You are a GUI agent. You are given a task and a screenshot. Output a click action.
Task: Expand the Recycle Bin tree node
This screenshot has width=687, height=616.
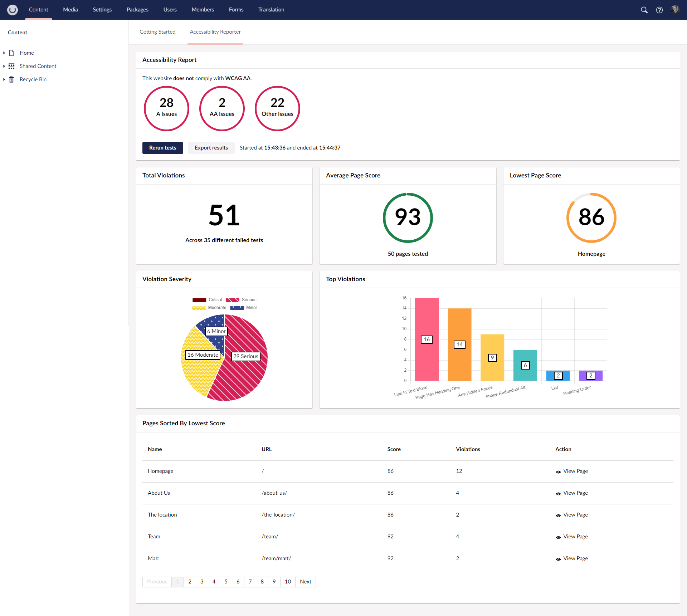click(x=4, y=79)
